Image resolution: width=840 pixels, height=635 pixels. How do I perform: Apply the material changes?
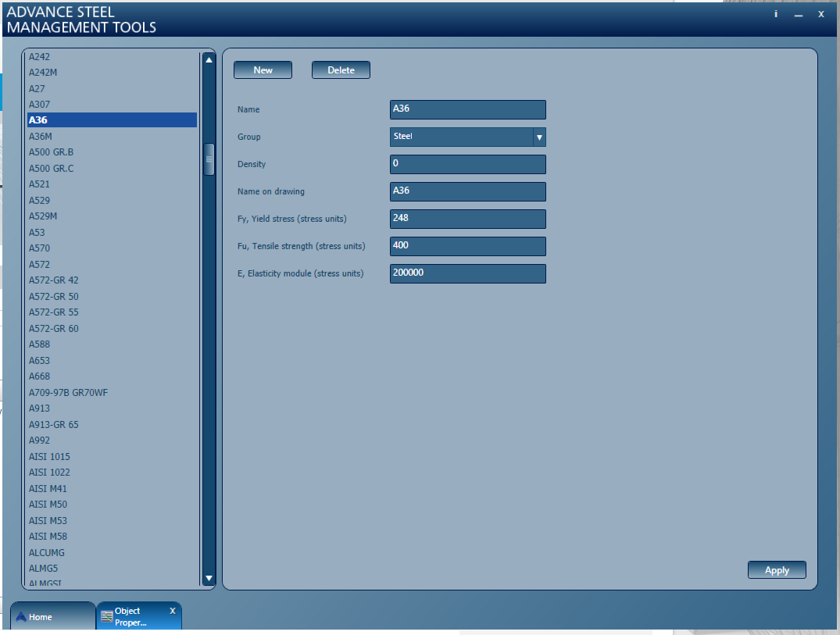click(x=777, y=570)
